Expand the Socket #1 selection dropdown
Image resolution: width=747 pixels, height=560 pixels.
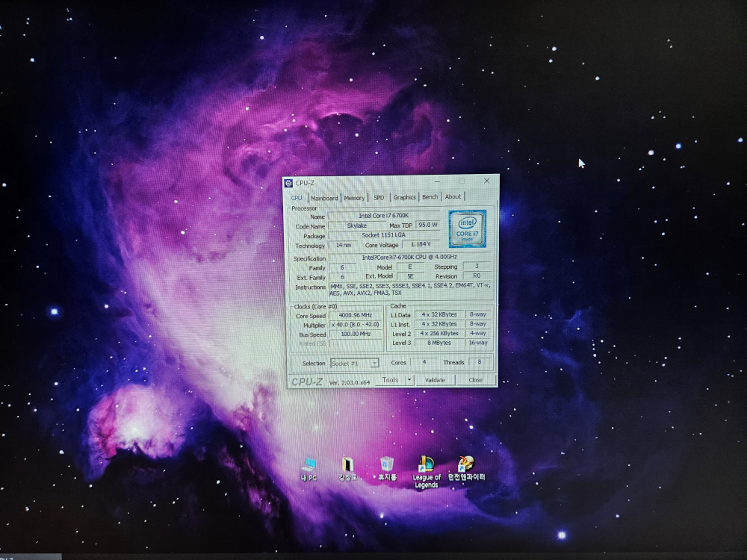[374, 363]
